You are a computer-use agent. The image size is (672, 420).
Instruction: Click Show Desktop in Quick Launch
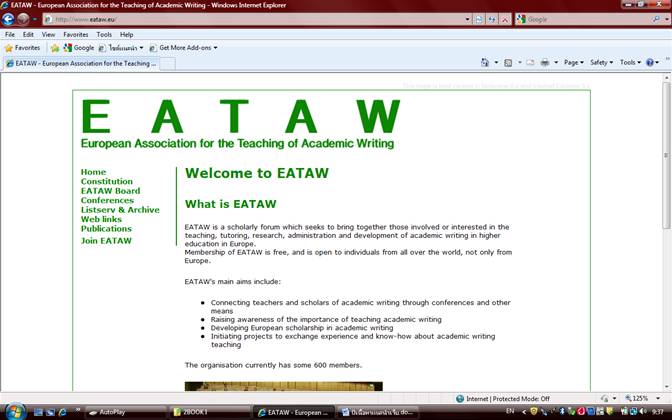38,412
